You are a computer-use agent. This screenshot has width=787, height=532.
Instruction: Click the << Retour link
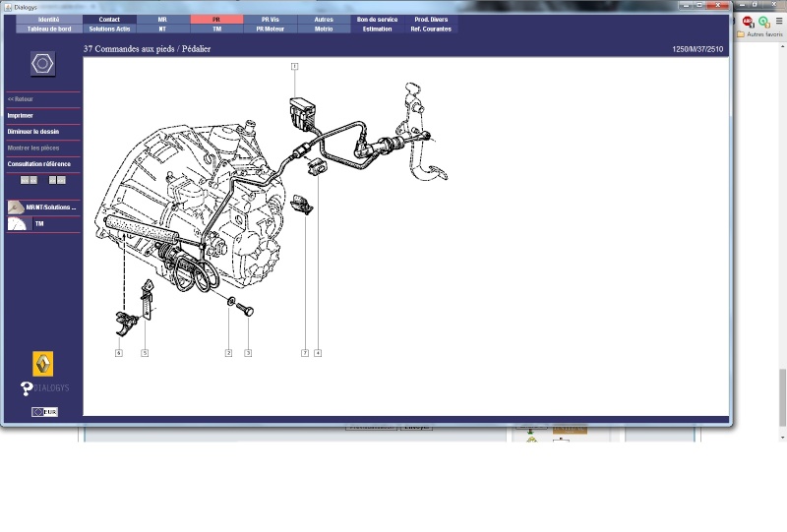(20, 99)
